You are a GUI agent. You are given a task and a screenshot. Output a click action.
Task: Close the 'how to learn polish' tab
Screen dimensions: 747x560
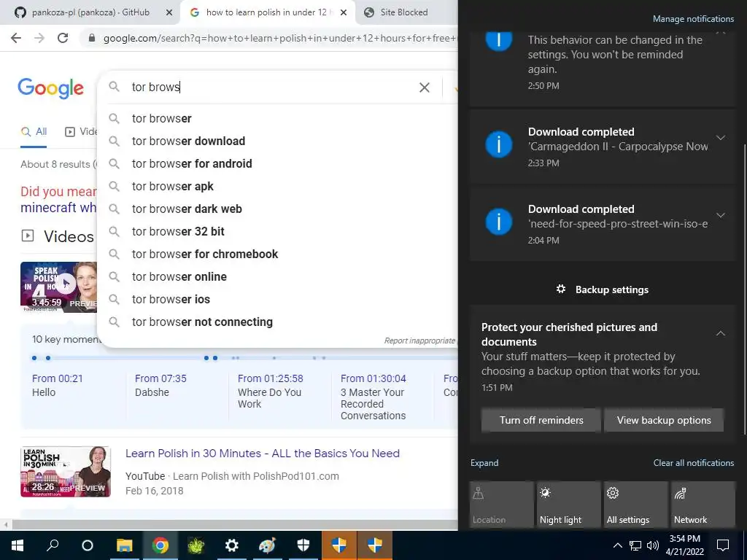click(344, 12)
